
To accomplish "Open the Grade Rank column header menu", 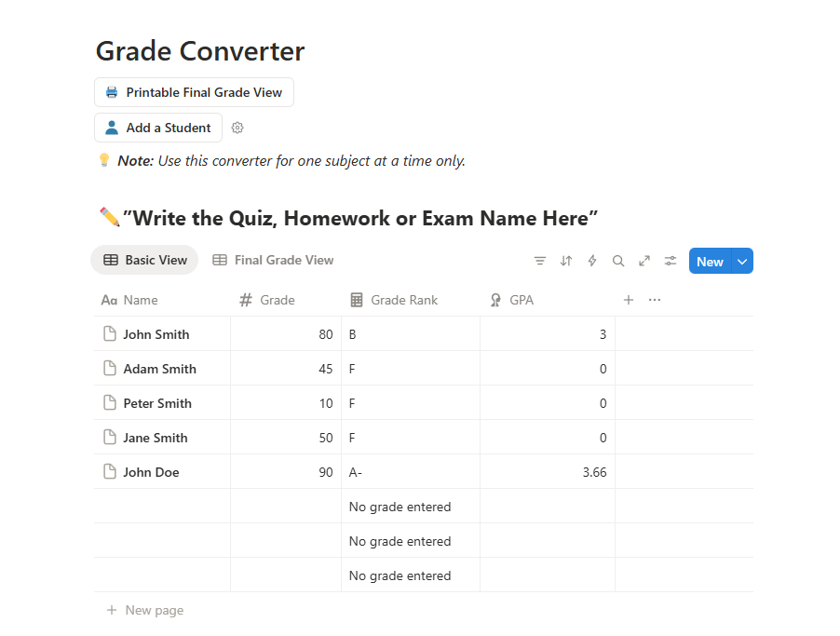I will pyautogui.click(x=403, y=300).
